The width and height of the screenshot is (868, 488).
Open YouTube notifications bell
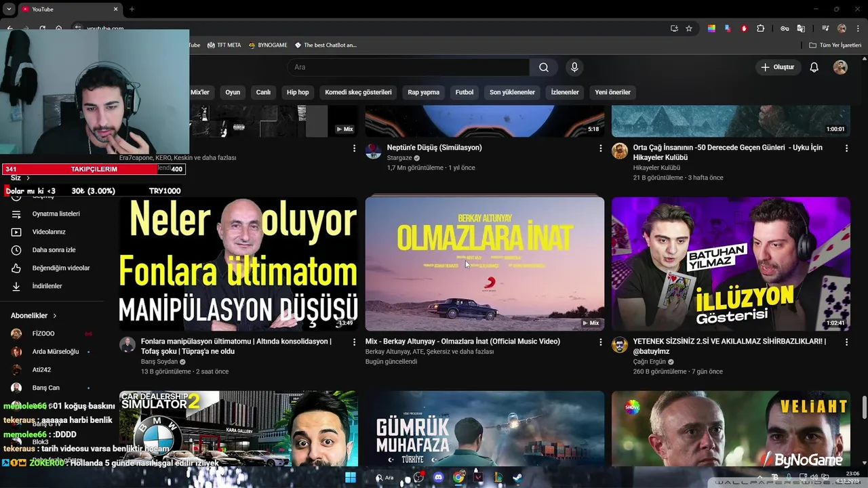(814, 67)
